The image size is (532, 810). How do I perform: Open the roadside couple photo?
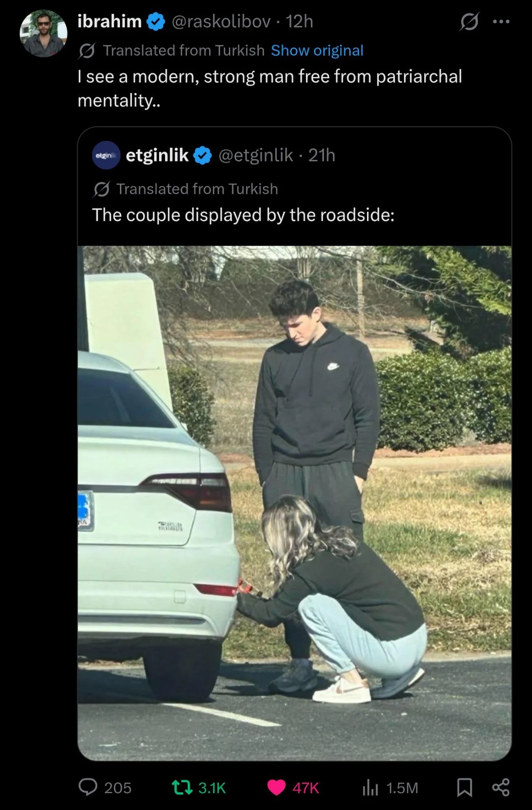[294, 503]
